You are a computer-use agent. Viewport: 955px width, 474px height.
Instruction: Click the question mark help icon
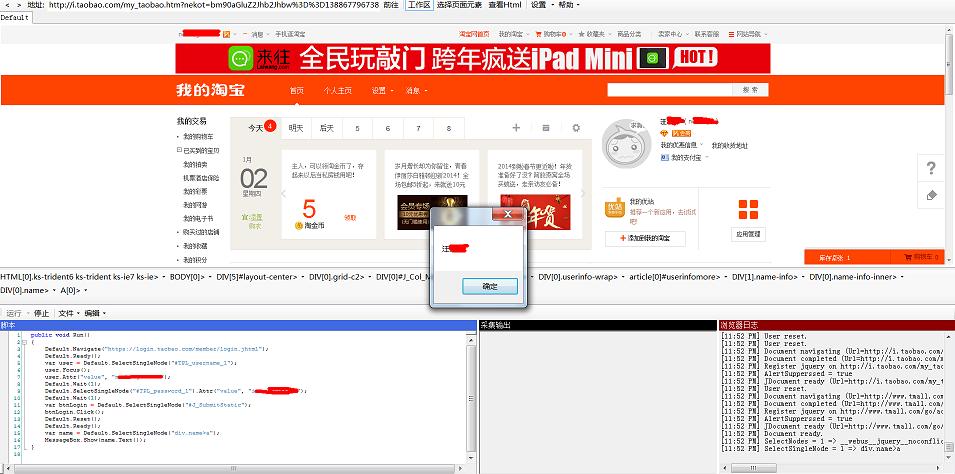pos(931,168)
